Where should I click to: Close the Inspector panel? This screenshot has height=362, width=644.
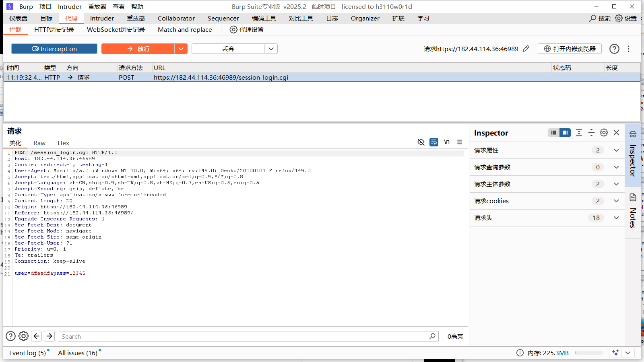pyautogui.click(x=616, y=132)
